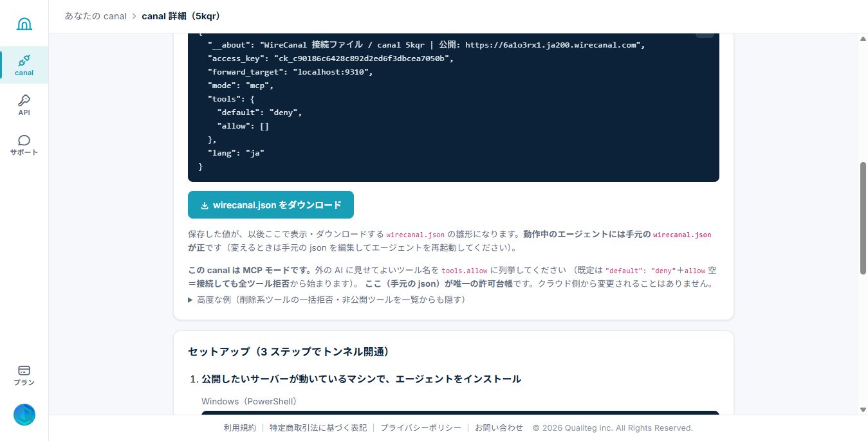Click the WireCanal arch logo

[24, 24]
